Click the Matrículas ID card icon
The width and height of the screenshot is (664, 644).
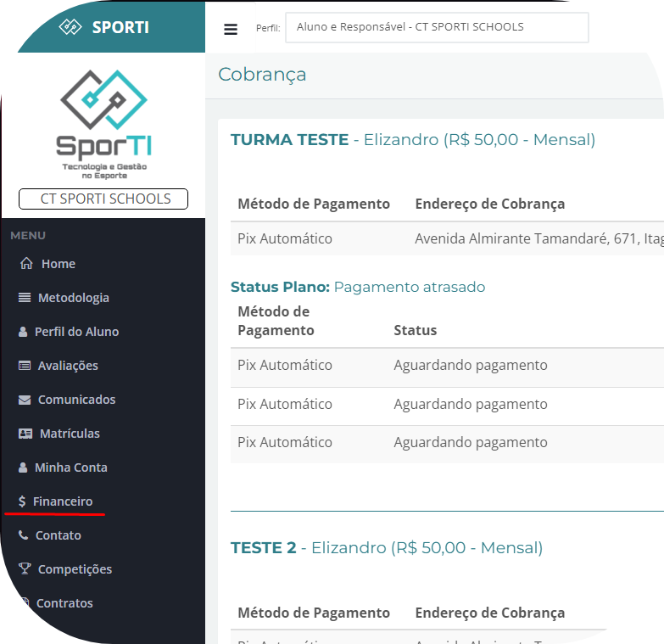click(25, 434)
